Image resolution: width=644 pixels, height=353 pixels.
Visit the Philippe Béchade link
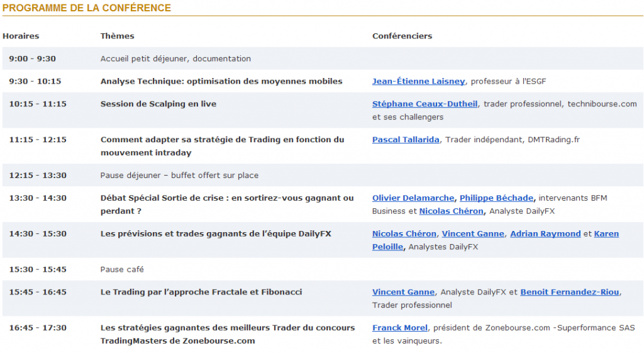[496, 198]
